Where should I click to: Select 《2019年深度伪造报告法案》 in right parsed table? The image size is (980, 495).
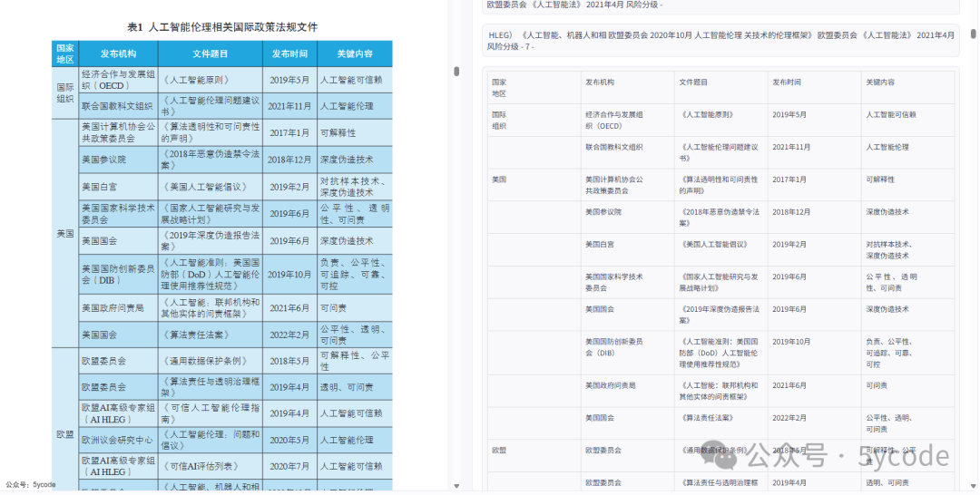tap(719, 315)
